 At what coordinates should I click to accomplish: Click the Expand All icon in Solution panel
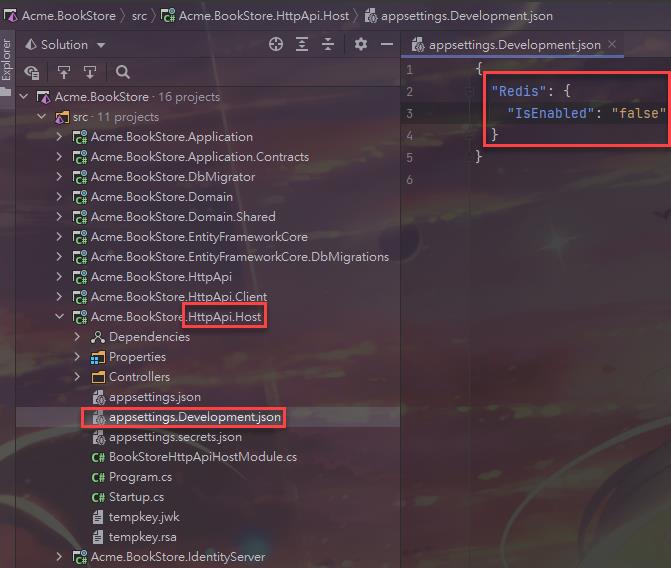(302, 45)
